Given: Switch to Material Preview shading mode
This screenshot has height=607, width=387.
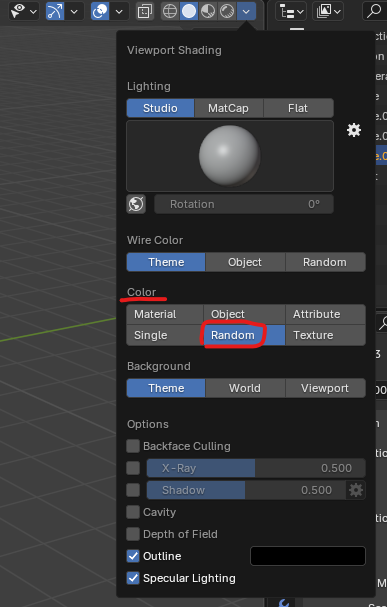Looking at the screenshot, I should pyautogui.click(x=208, y=11).
